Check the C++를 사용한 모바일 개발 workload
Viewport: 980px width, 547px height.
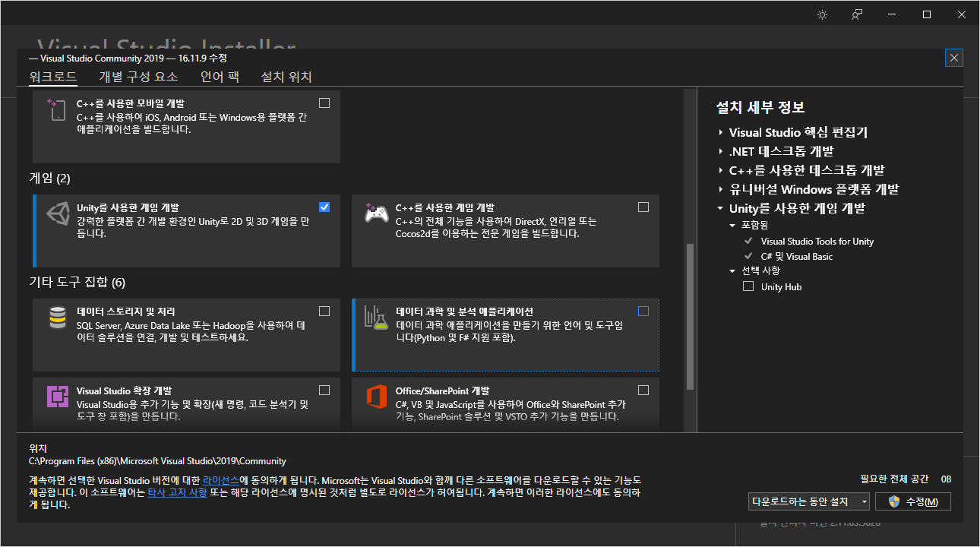(x=324, y=103)
